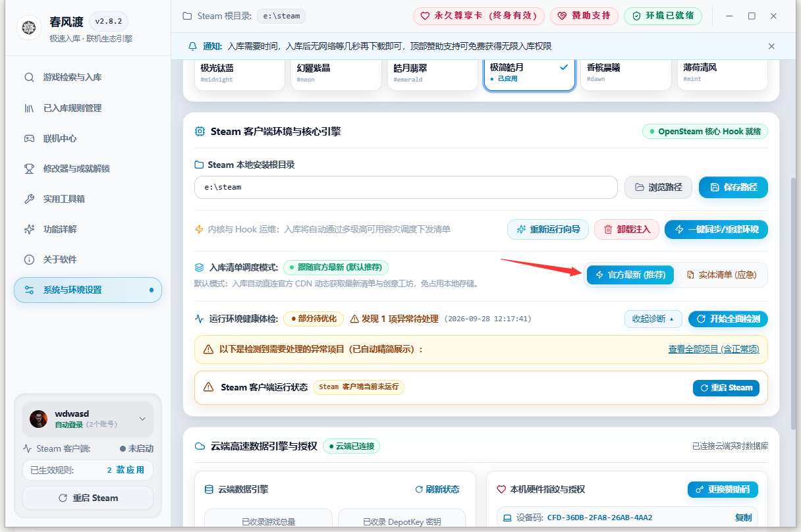The height and width of the screenshot is (532, 801).
Task: Click the layers icon beside 入库清单调度模式
Action: click(200, 268)
